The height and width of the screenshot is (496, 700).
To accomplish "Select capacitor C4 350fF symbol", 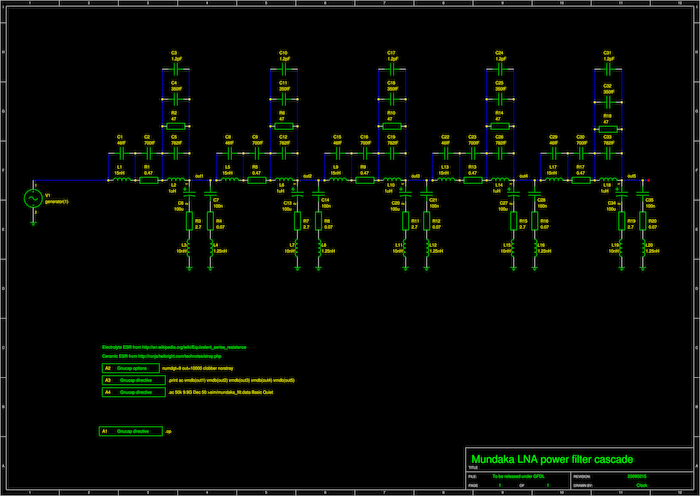I will click(x=175, y=99).
